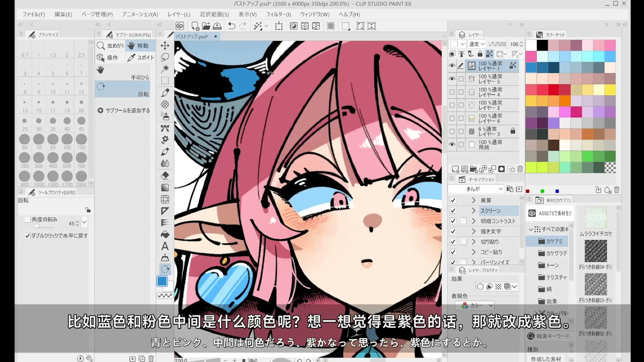Click サブツールを追加する button

tap(124, 110)
